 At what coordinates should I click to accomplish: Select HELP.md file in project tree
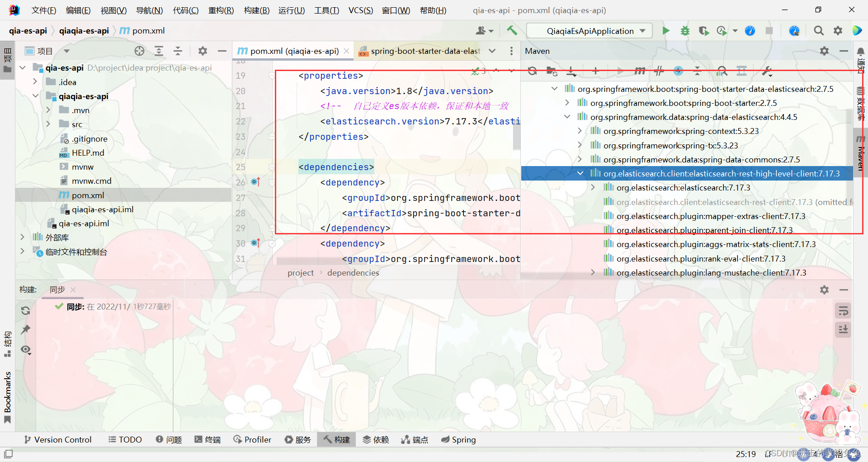(x=88, y=152)
